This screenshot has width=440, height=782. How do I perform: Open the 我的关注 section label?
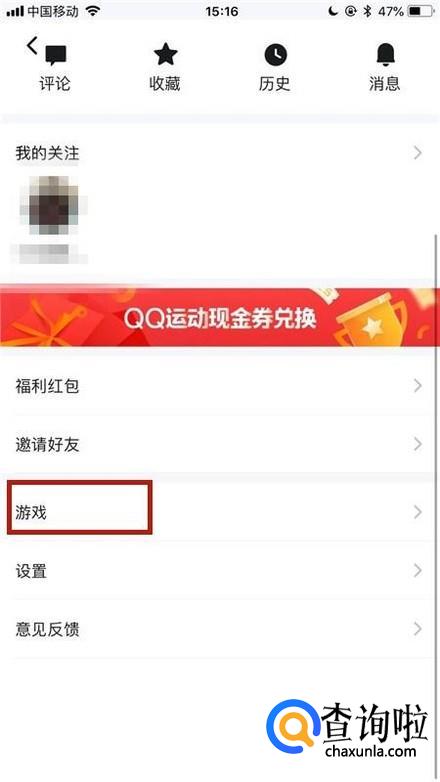(x=47, y=153)
